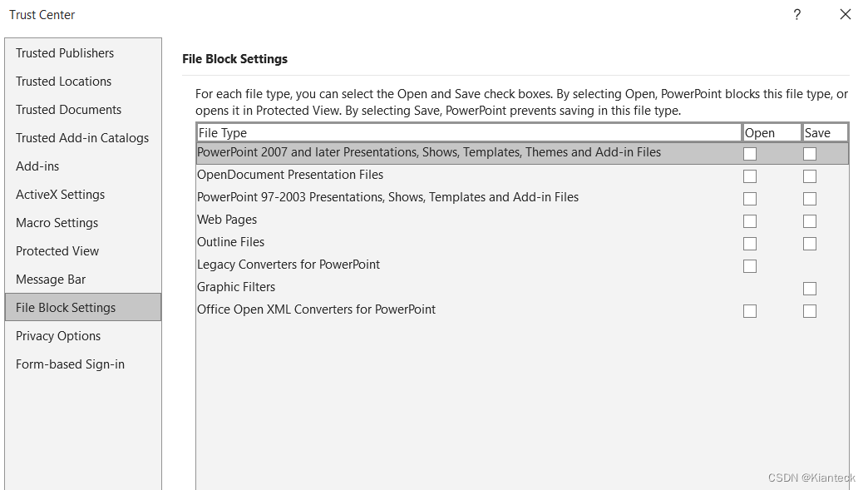Open the ActiveX Settings page
Screen dimensions: 868x490
pos(60,194)
